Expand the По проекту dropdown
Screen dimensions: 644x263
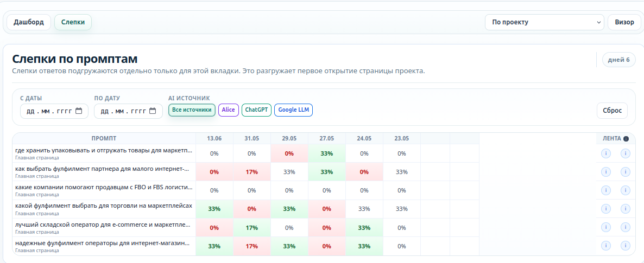coord(545,22)
